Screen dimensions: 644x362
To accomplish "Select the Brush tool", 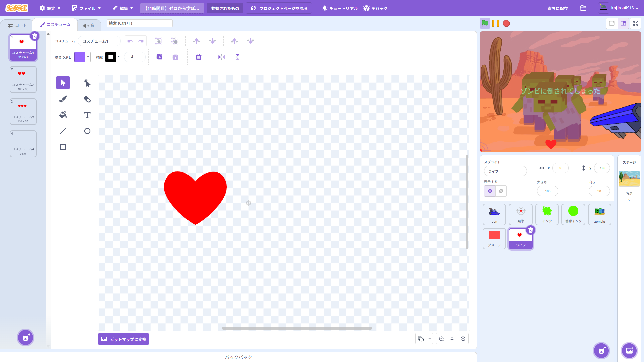I will 63,99.
